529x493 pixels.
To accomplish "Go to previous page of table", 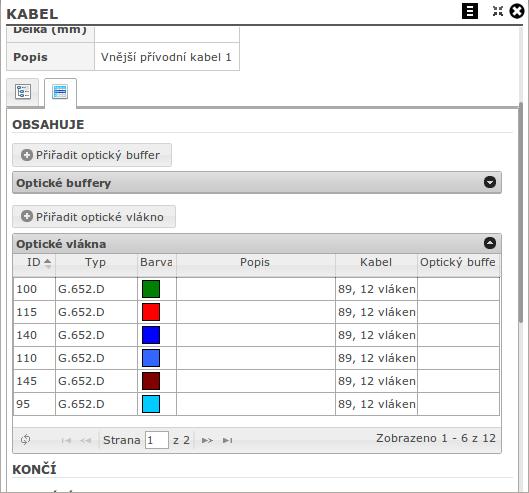I will pyautogui.click(x=86, y=440).
